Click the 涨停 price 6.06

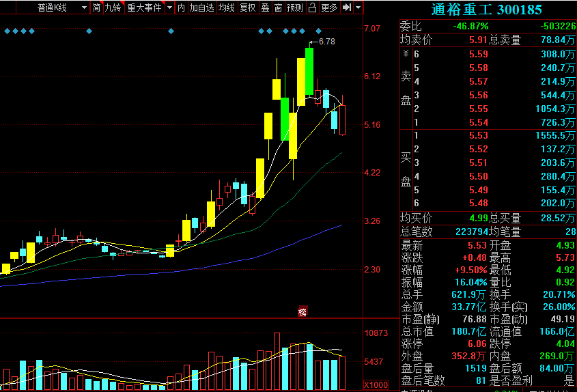tap(477, 344)
